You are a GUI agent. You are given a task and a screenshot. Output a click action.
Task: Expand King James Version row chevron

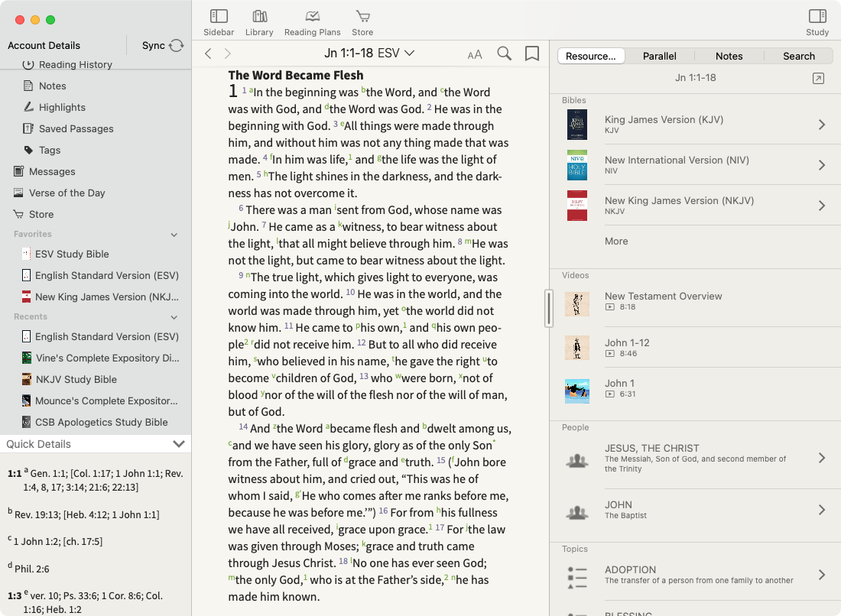(x=822, y=125)
